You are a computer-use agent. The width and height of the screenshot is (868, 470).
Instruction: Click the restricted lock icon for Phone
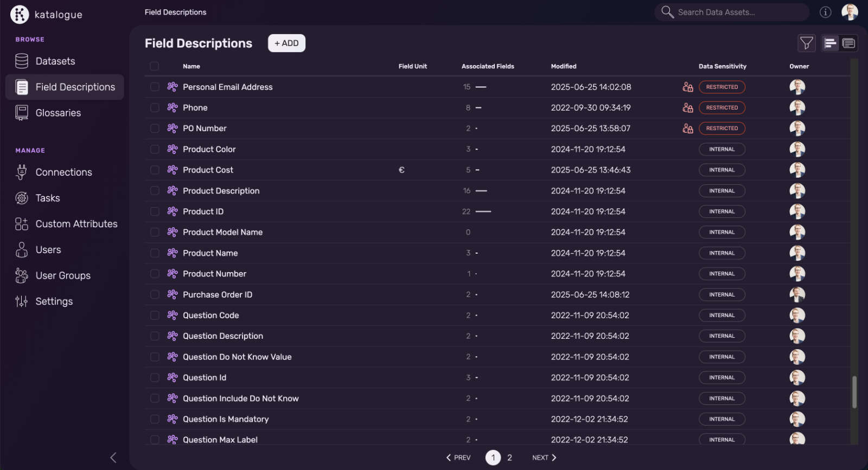click(x=687, y=108)
